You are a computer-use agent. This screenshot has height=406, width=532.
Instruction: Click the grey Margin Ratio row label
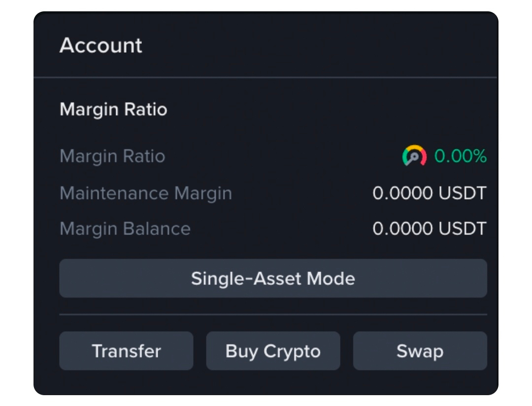click(112, 156)
